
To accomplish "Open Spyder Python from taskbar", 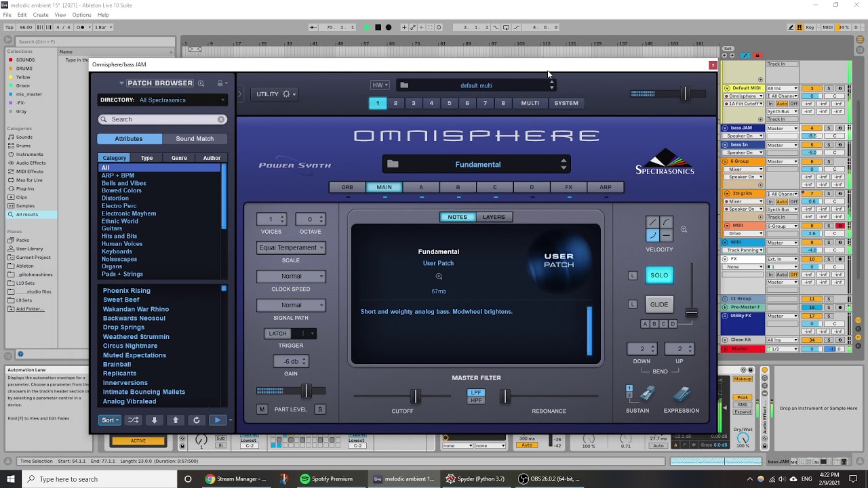I will point(475,479).
